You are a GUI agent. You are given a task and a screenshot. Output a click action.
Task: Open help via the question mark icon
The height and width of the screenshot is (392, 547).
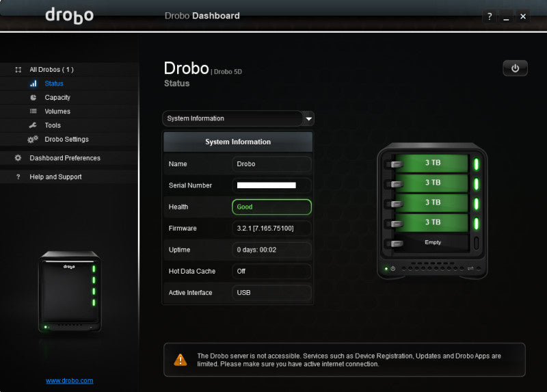pos(490,16)
